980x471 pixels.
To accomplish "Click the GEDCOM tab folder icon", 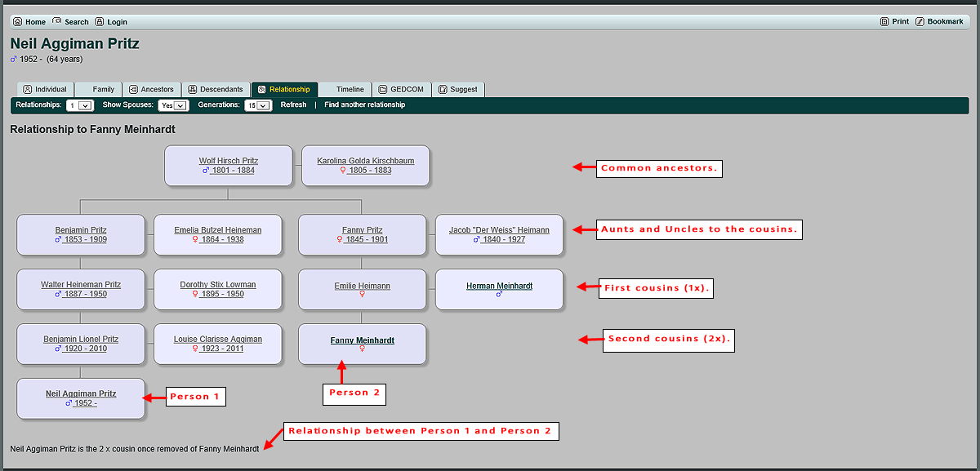I will point(382,89).
